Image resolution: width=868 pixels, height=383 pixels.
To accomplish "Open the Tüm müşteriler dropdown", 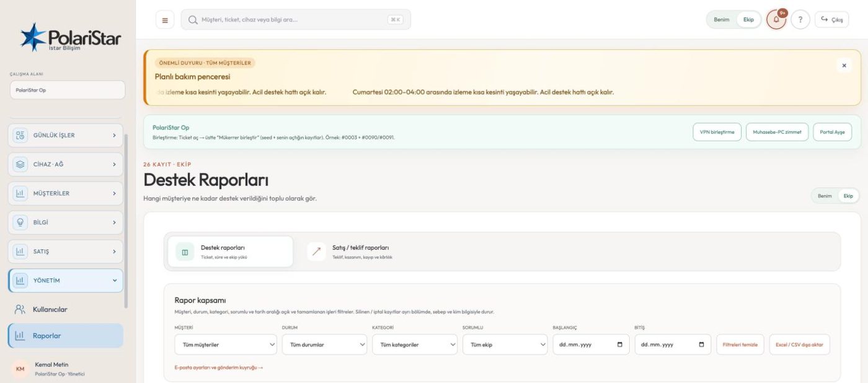I will coord(226,345).
